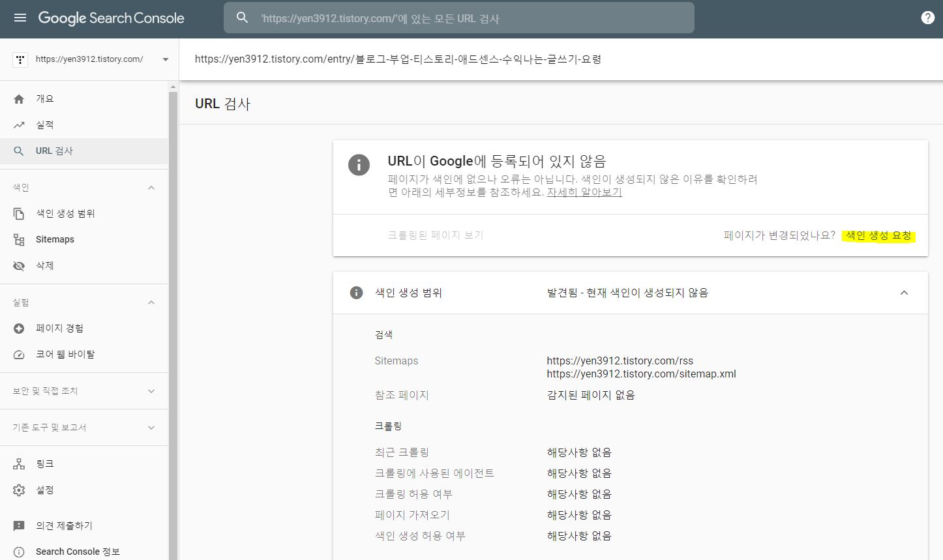Click the feedback icon beside 의견 제출하기
Viewport: 943px width, 560px height.
tap(19, 526)
